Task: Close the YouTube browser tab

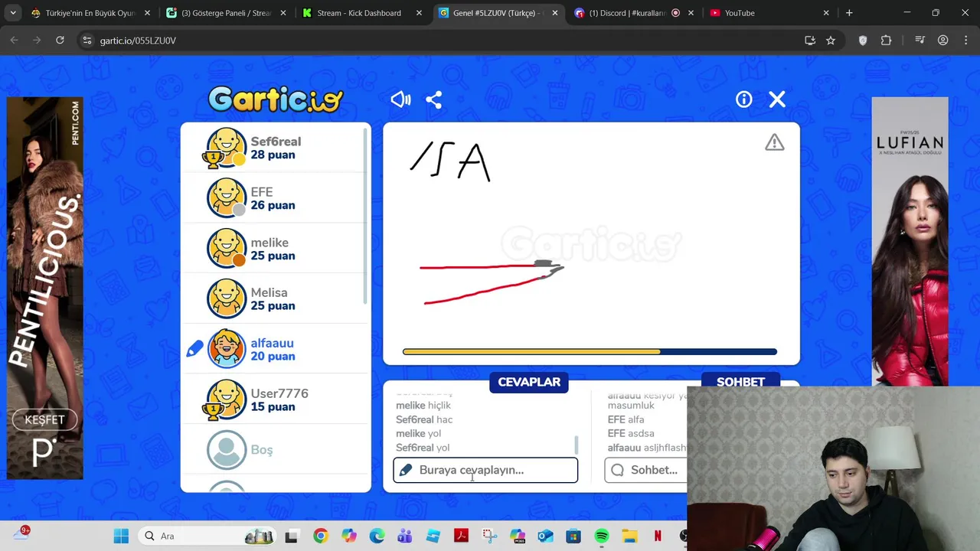Action: point(825,13)
